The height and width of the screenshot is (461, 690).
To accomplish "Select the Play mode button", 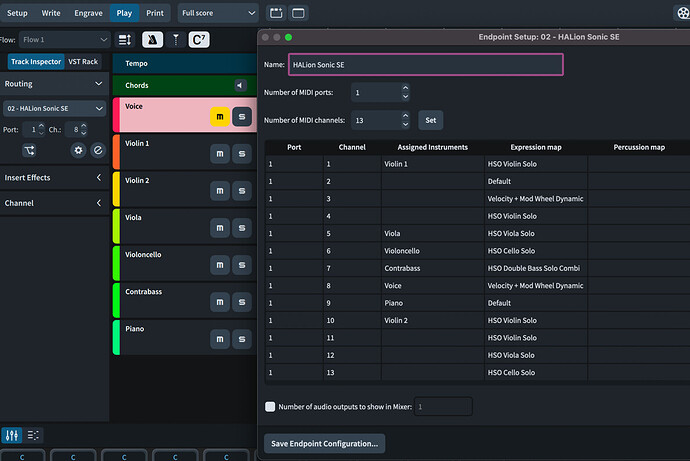I will coord(124,13).
